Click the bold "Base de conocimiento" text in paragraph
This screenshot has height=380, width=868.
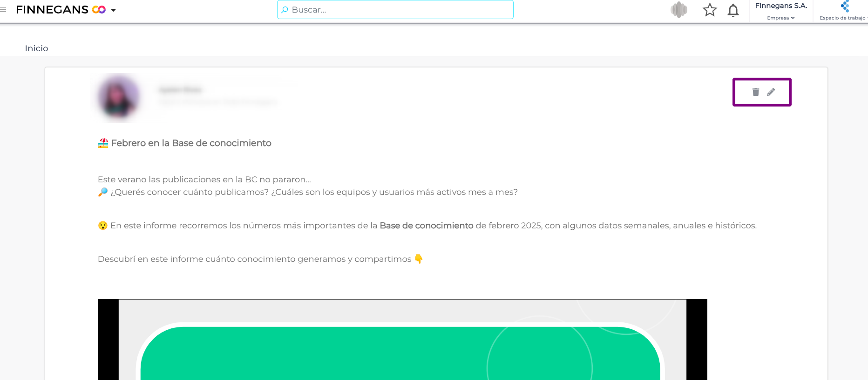(x=427, y=226)
